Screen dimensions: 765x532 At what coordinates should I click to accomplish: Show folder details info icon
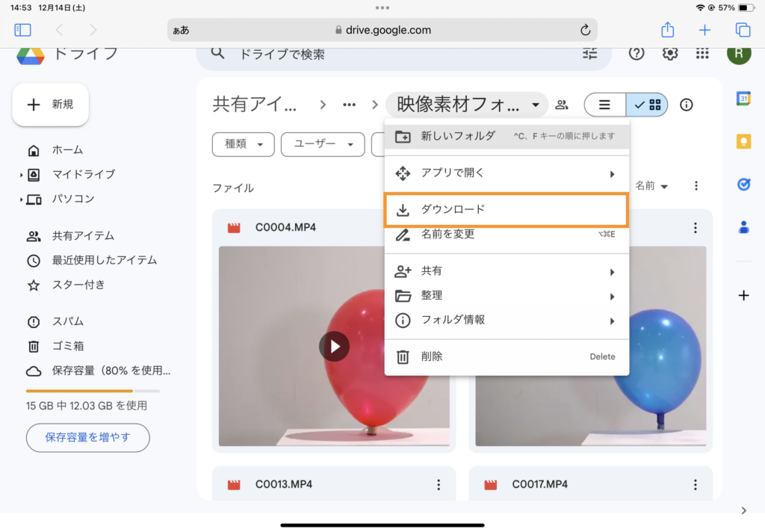coord(686,105)
